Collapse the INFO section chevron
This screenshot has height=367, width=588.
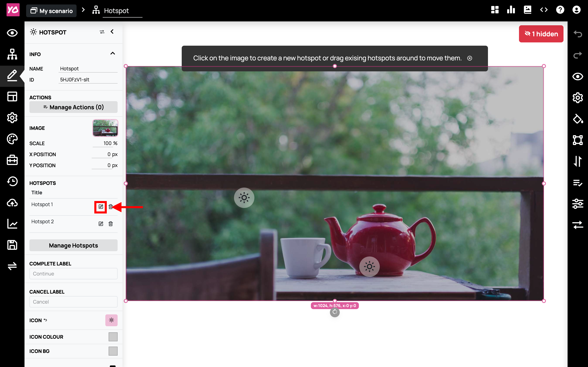(112, 54)
